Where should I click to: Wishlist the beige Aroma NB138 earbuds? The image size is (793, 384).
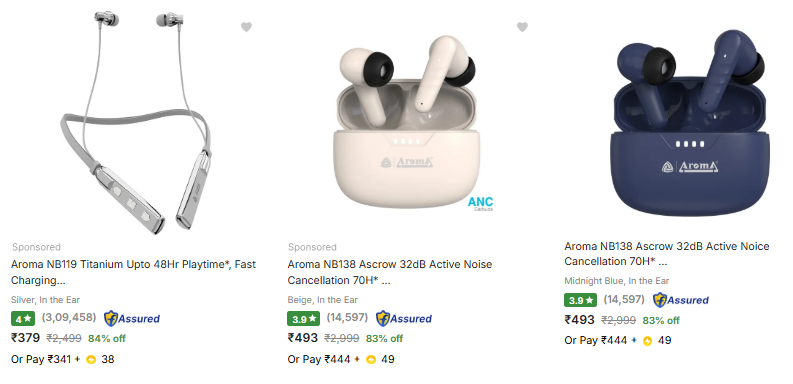click(x=522, y=27)
